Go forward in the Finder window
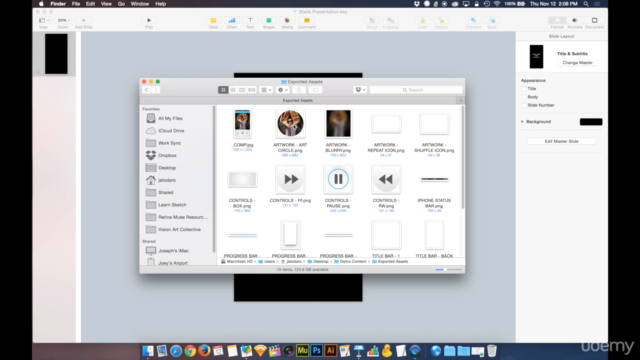Viewport: 640px width, 360px height. tap(156, 90)
